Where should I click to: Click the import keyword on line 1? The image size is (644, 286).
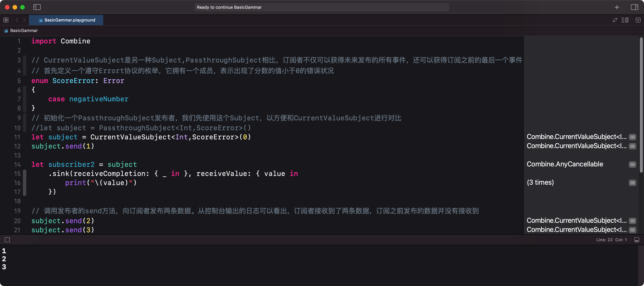coord(44,41)
